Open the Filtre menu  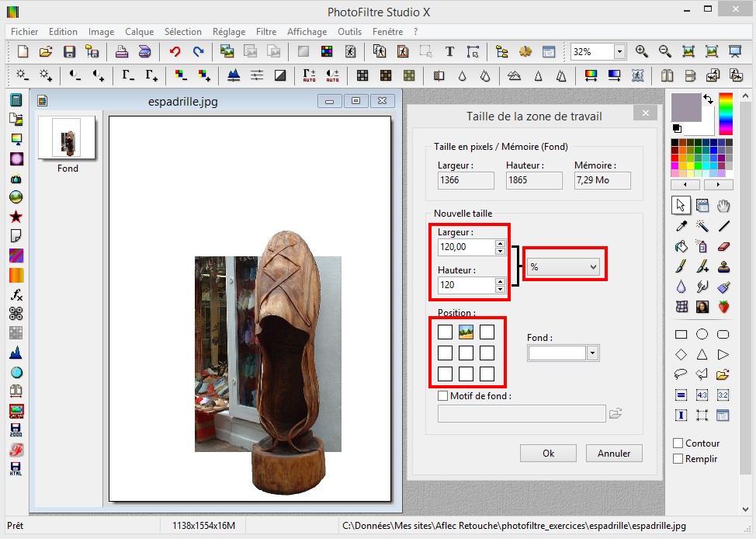coord(266,31)
